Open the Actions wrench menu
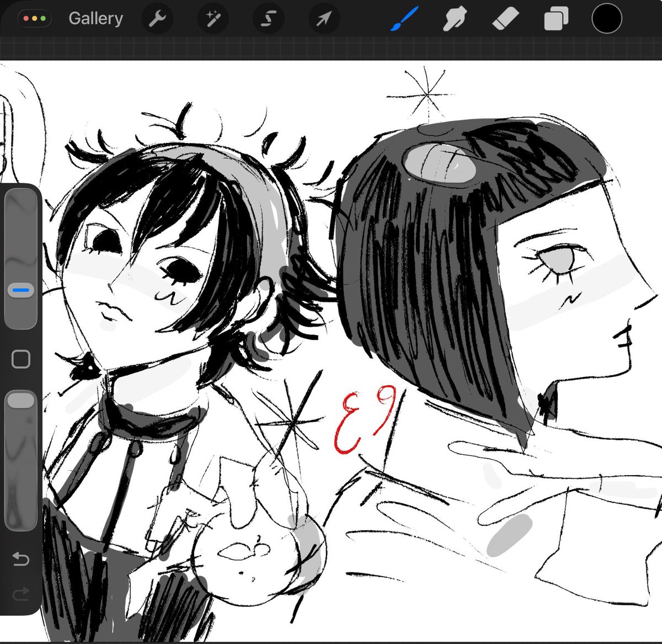 (x=157, y=19)
